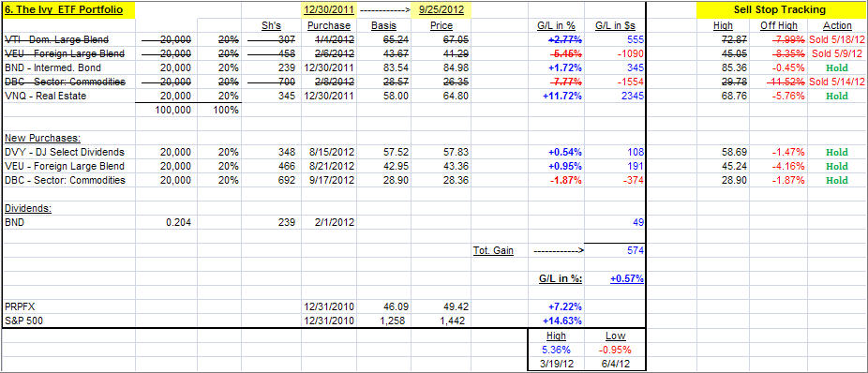Click the Low -0.95% value cell
Viewport: 868px width, 373px height.
[x=615, y=350]
